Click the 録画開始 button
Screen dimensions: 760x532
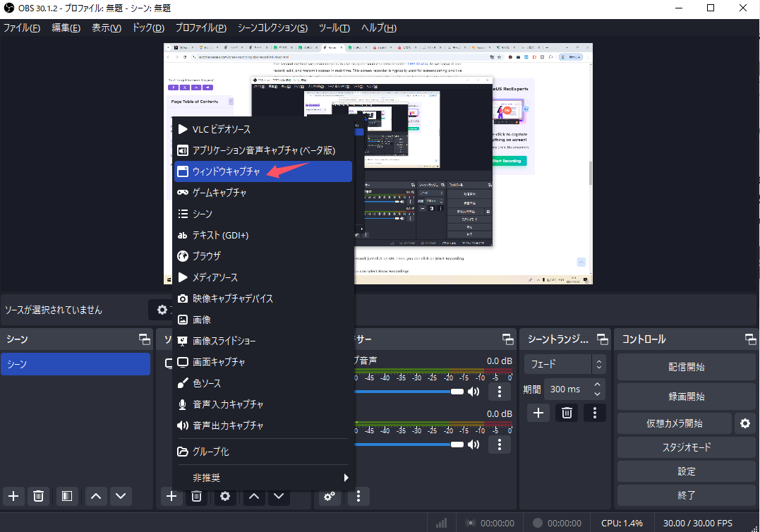click(x=686, y=397)
